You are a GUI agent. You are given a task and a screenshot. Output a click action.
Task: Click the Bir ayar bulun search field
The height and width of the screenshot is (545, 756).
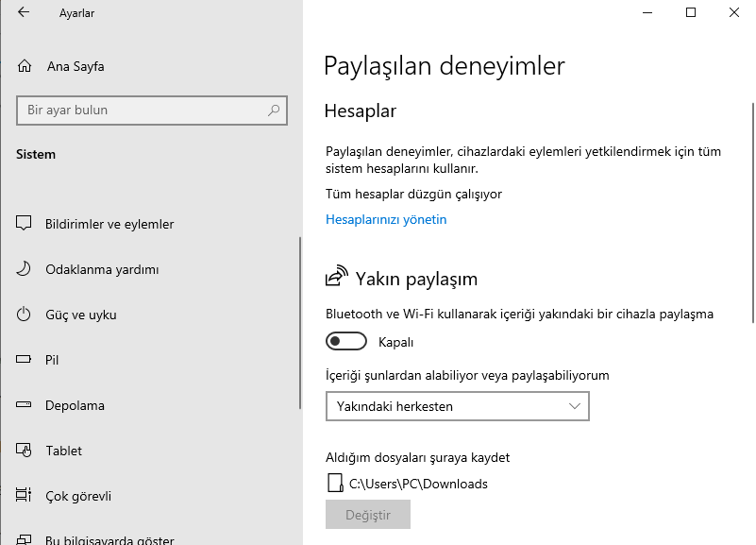tap(142, 111)
